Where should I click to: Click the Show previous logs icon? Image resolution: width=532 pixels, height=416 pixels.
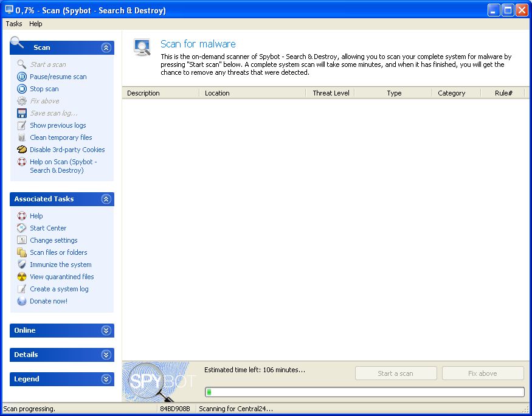pos(22,125)
